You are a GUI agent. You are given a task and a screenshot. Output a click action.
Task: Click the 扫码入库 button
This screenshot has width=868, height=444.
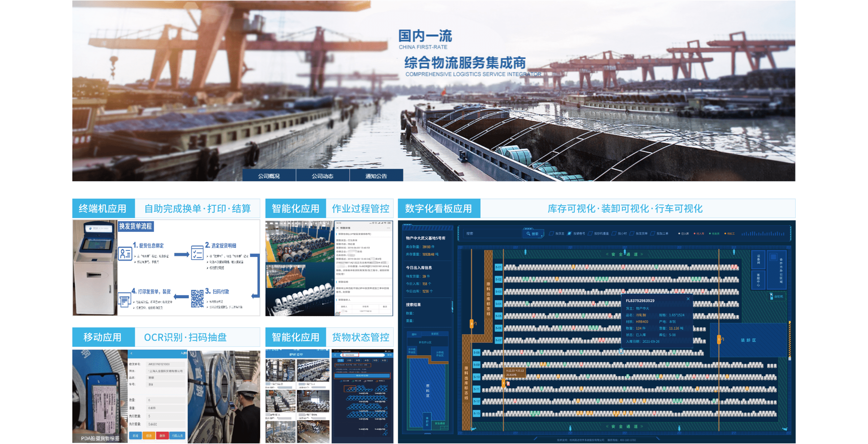click(177, 436)
